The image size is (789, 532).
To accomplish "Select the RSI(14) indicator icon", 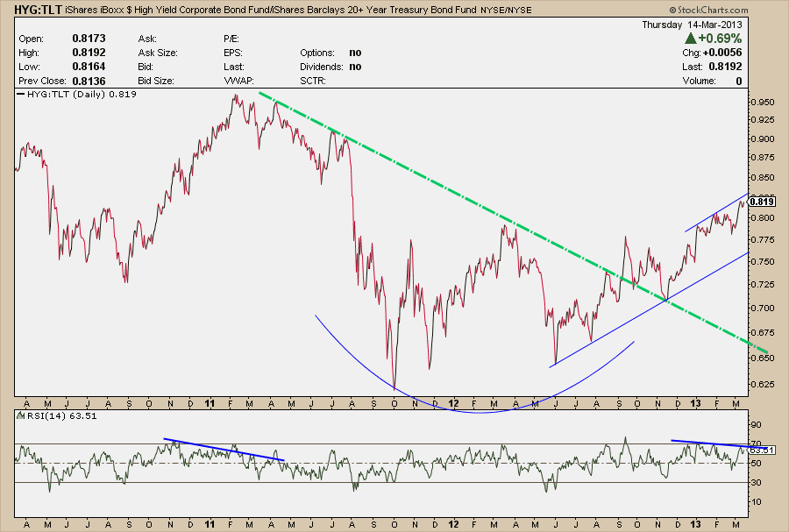I will pyautogui.click(x=20, y=415).
